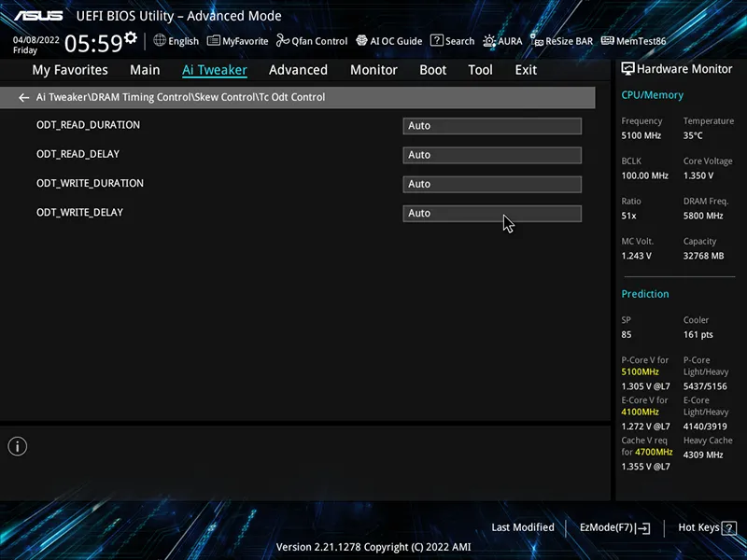The width and height of the screenshot is (747, 560).
Task: Click the Hardware Monitor screen icon
Action: click(627, 69)
